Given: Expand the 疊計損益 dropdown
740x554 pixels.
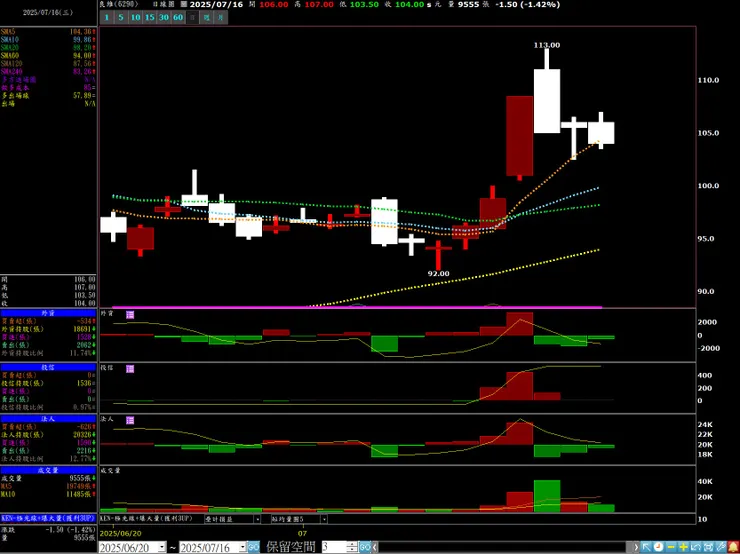Looking at the screenshot, I should [x=257, y=519].
